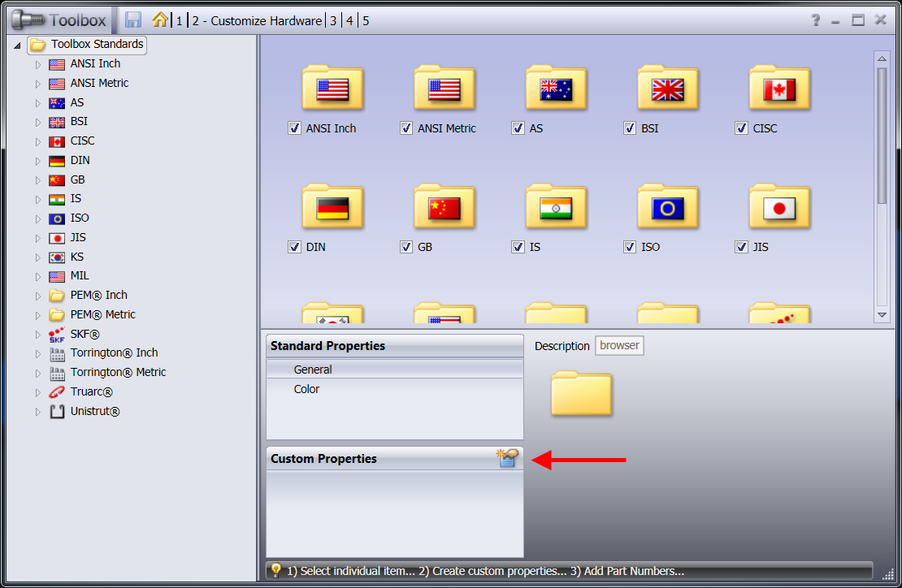902x588 pixels.
Task: Click the SKF logo icon in tree
Action: coord(56,335)
